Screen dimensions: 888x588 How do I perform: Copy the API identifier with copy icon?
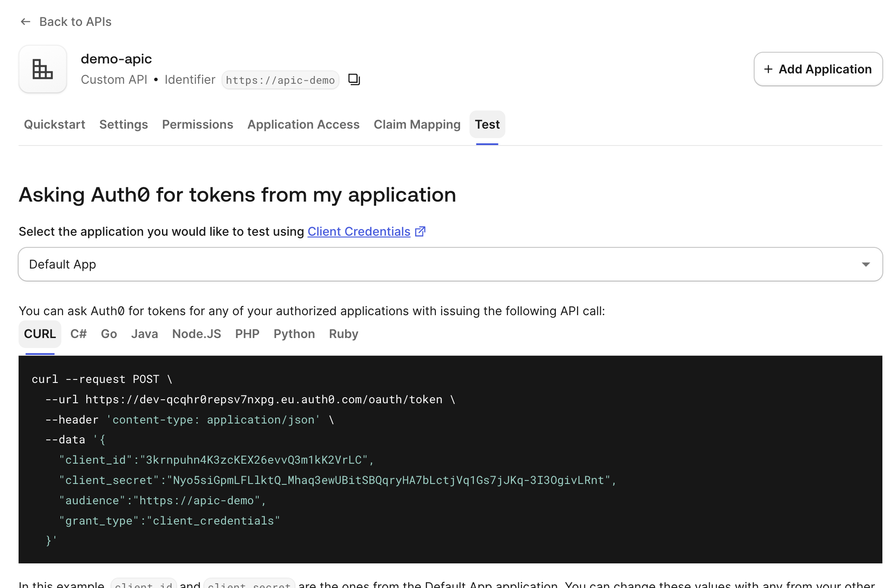(354, 79)
